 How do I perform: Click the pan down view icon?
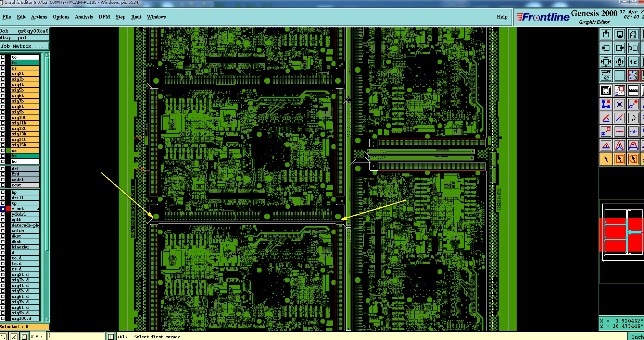tap(620, 34)
